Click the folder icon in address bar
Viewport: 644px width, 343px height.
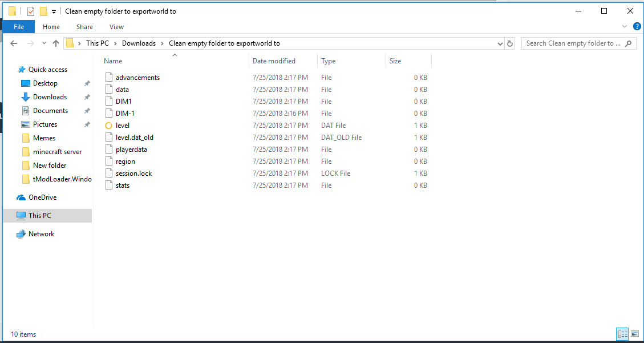[x=70, y=43]
